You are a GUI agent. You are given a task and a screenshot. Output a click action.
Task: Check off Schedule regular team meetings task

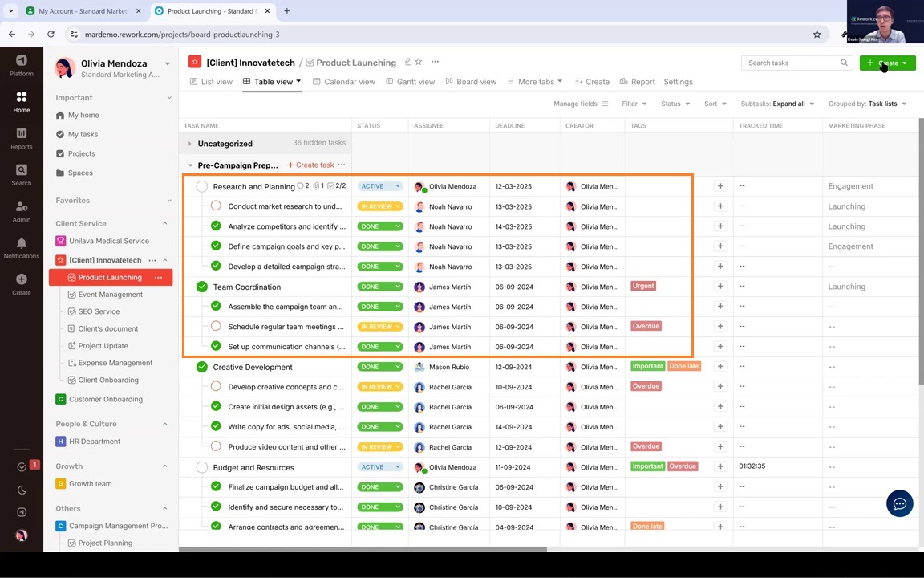[216, 326]
